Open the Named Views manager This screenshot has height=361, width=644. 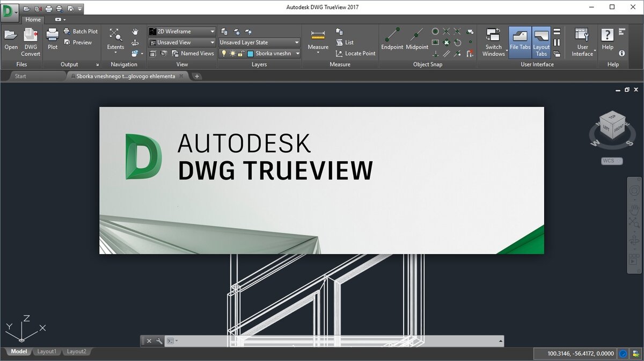pyautogui.click(x=193, y=54)
